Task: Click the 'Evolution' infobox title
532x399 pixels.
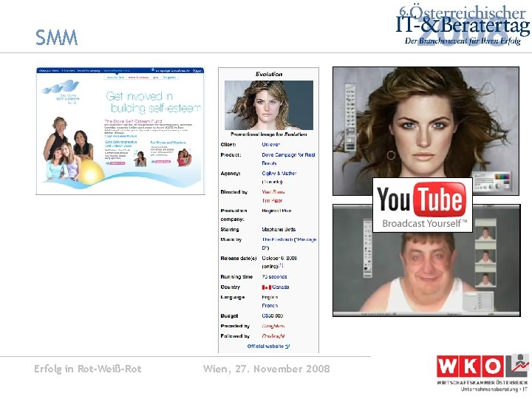Action: tap(269, 74)
